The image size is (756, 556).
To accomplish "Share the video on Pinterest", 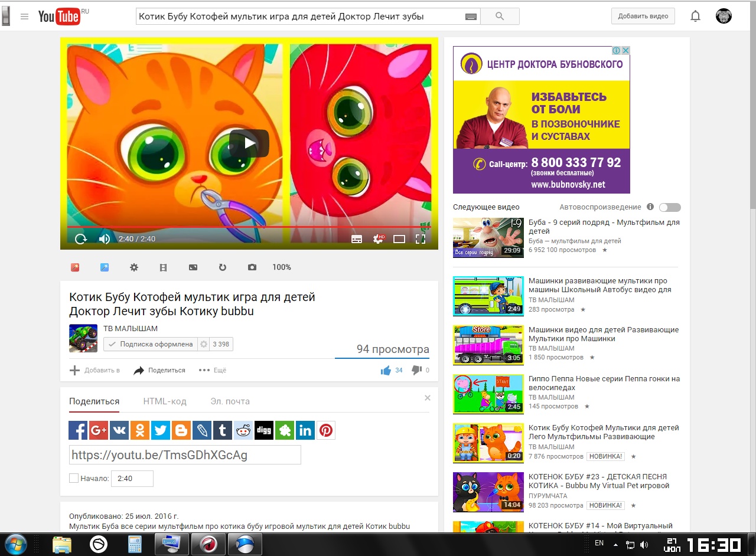I will [326, 430].
